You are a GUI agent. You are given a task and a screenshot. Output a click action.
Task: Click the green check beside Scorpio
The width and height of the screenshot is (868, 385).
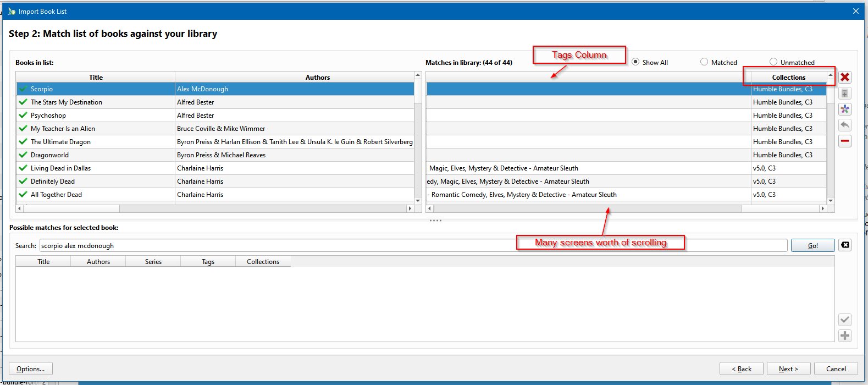(23, 89)
